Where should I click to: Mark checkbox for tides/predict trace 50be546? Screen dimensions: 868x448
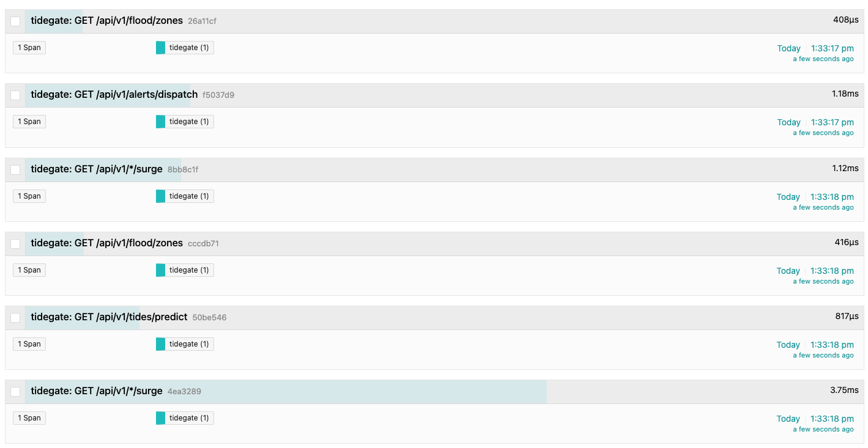(x=15, y=318)
